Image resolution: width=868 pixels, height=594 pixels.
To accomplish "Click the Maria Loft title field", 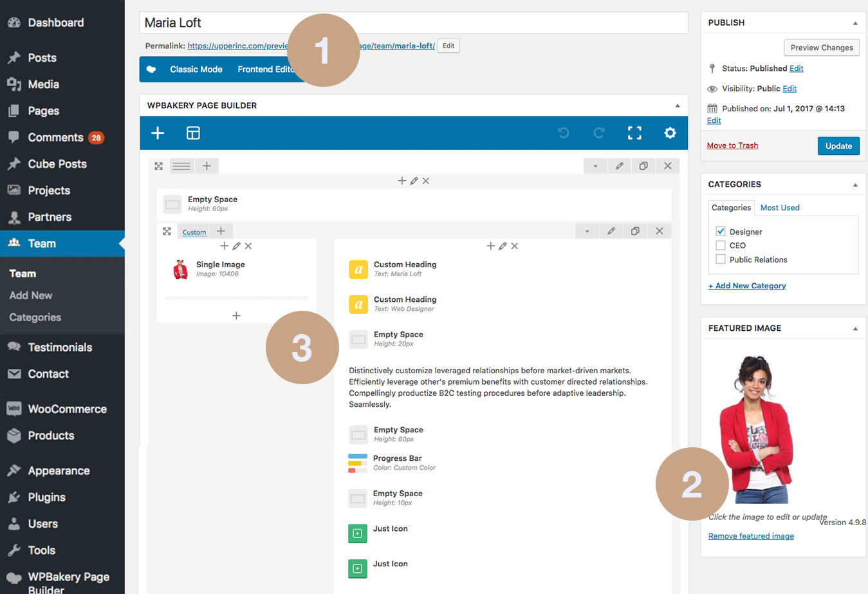I will click(413, 23).
